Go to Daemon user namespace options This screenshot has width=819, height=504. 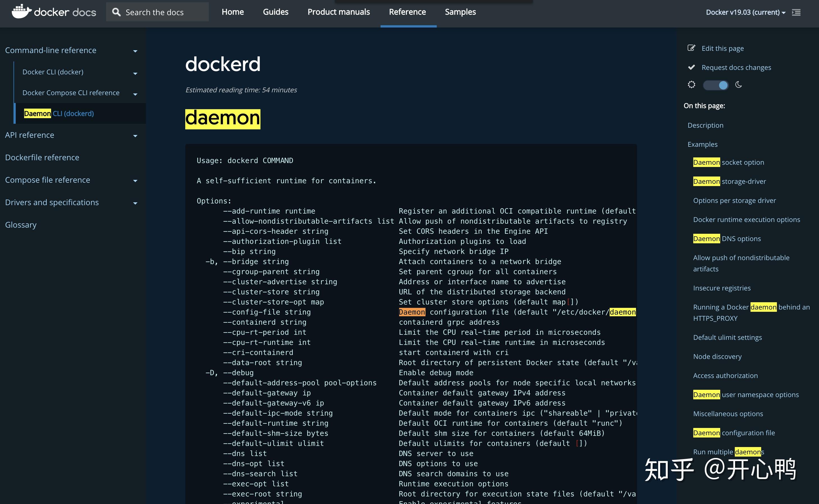(x=746, y=395)
